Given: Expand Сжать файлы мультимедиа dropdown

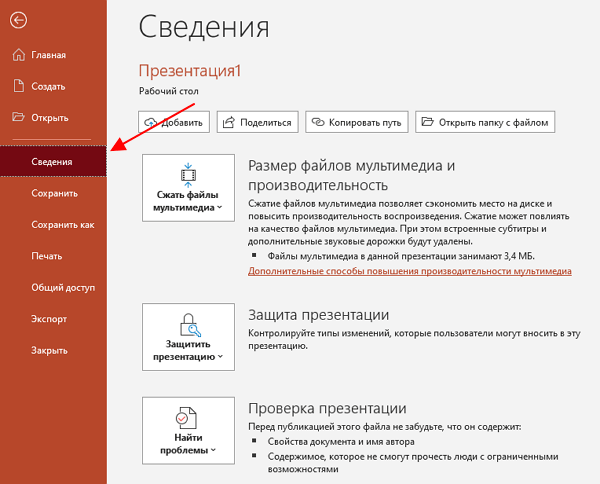Looking at the screenshot, I should pyautogui.click(x=188, y=188).
